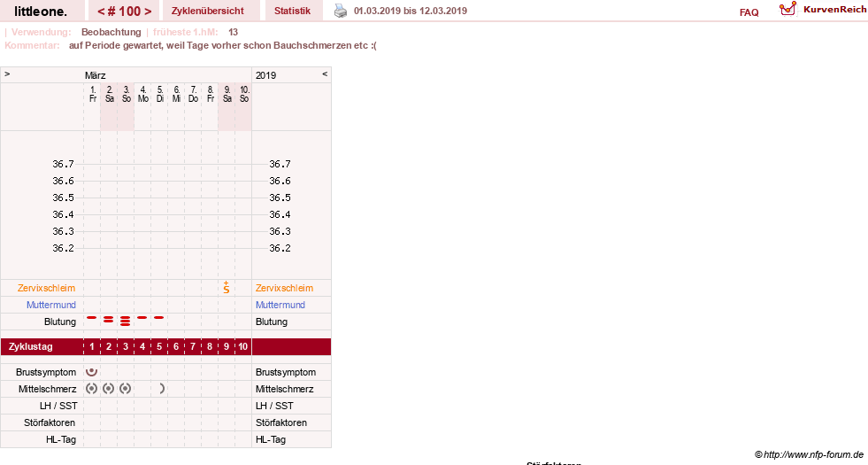The image size is (868, 465).
Task: Click the Beobachtung usage value
Action: click(111, 32)
